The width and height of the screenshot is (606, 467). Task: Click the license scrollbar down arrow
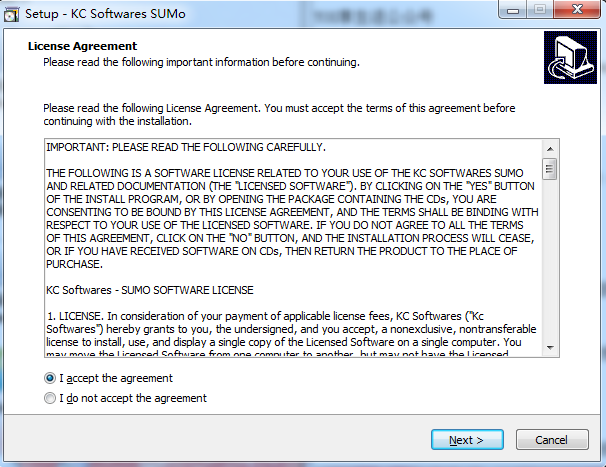coord(550,348)
